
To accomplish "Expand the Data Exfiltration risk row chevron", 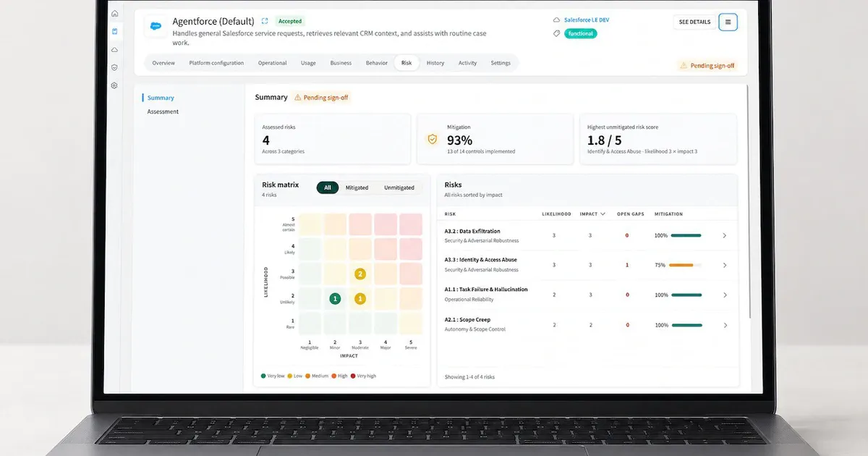I will [x=725, y=236].
